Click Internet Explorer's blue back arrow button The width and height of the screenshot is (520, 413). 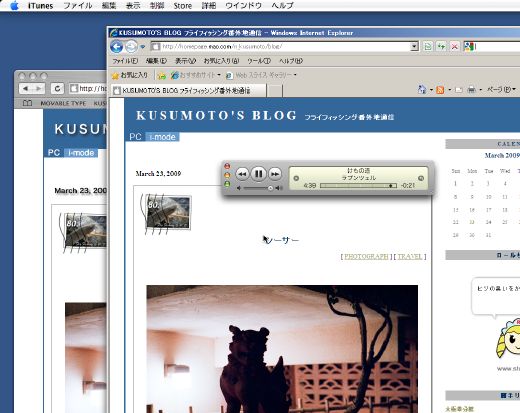[117, 46]
